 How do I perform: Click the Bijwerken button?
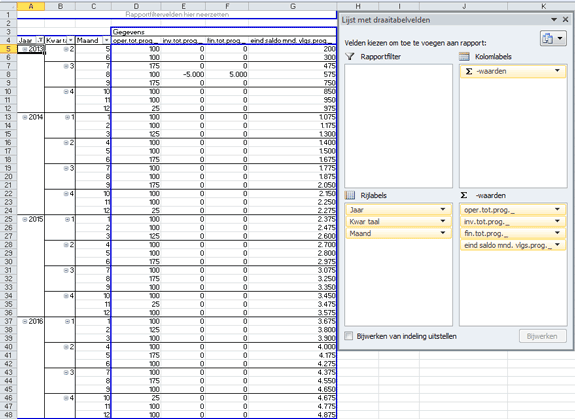click(x=542, y=336)
